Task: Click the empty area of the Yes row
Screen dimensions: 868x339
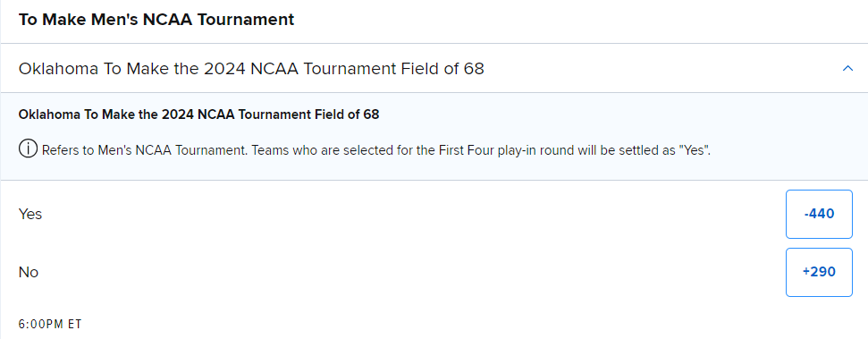Action: click(x=409, y=215)
